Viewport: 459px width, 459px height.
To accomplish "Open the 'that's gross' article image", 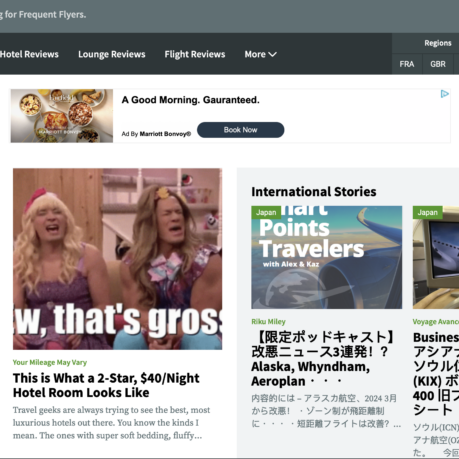I will click(x=117, y=259).
